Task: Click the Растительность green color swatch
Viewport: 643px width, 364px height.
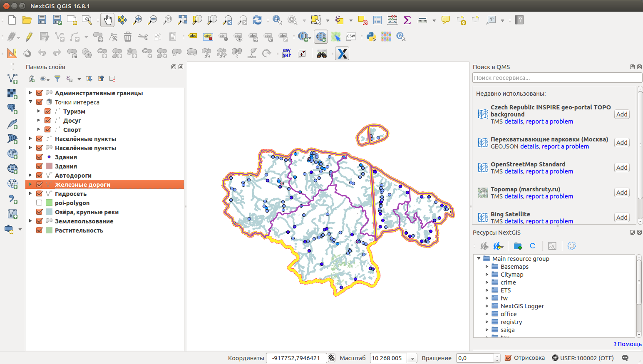Action: [49, 230]
